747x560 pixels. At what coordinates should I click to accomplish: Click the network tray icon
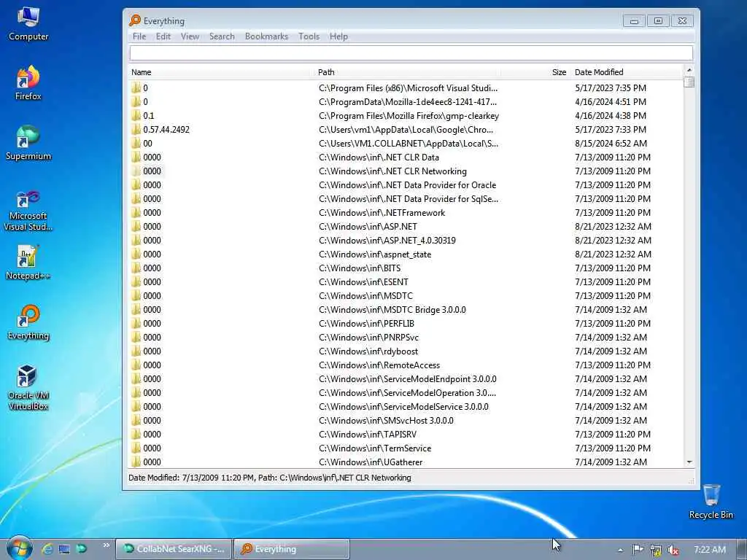[656, 550]
